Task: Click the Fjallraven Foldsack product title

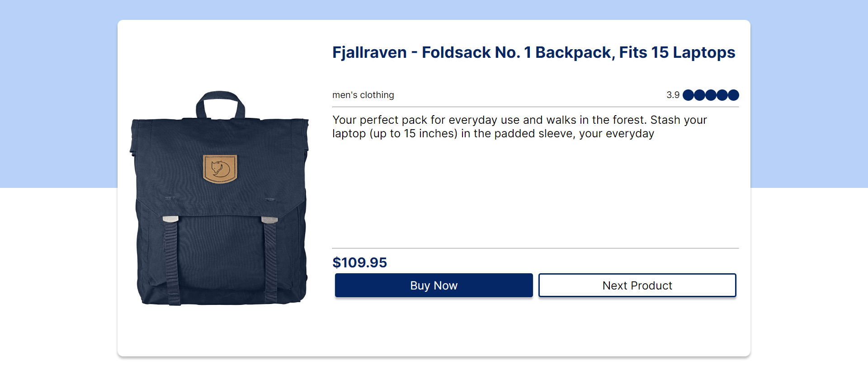Action: (533, 52)
